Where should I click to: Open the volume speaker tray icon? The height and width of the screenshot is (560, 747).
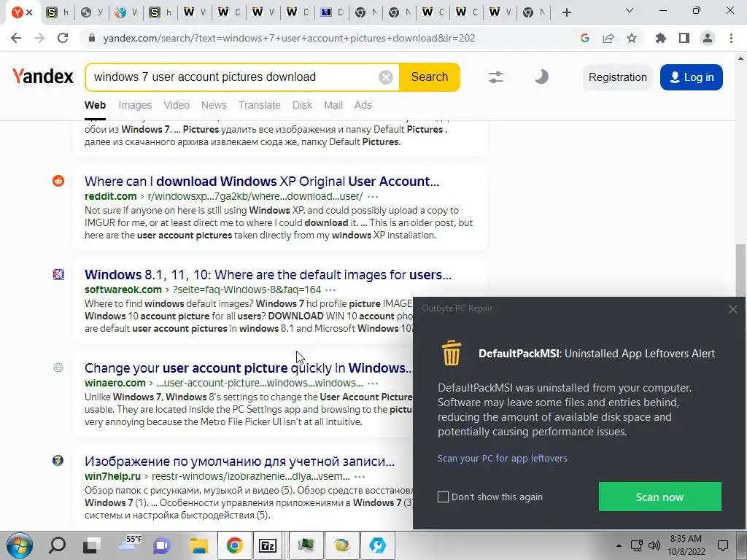coord(654,545)
